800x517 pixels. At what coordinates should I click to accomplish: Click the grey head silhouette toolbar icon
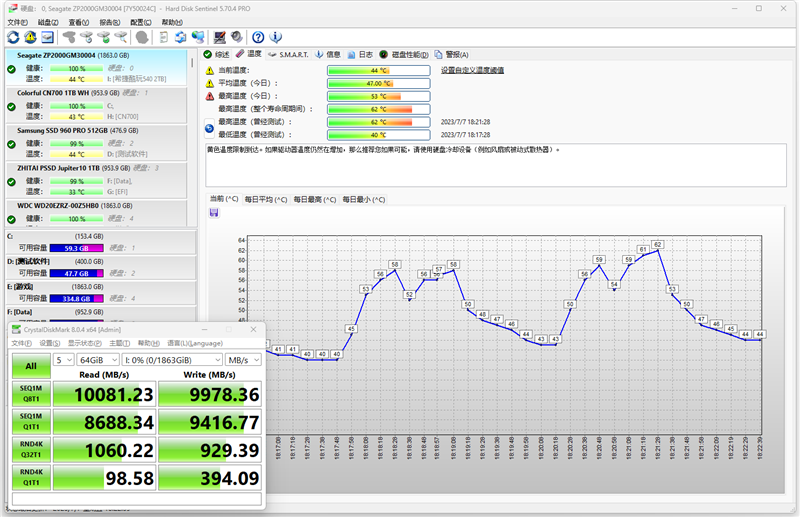point(142,37)
